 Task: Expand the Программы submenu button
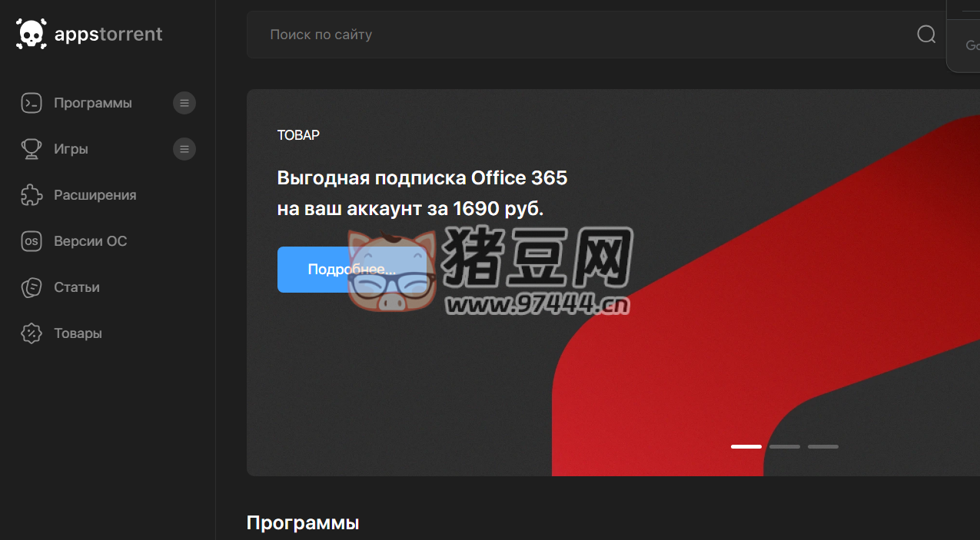(184, 102)
